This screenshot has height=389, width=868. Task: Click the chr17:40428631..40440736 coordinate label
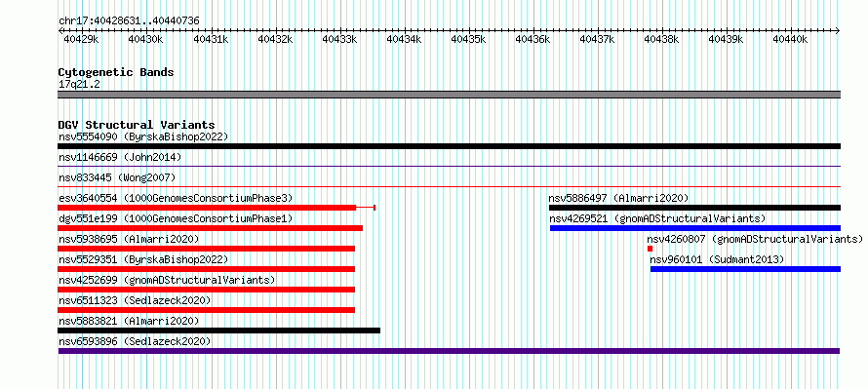pyautogui.click(x=129, y=21)
